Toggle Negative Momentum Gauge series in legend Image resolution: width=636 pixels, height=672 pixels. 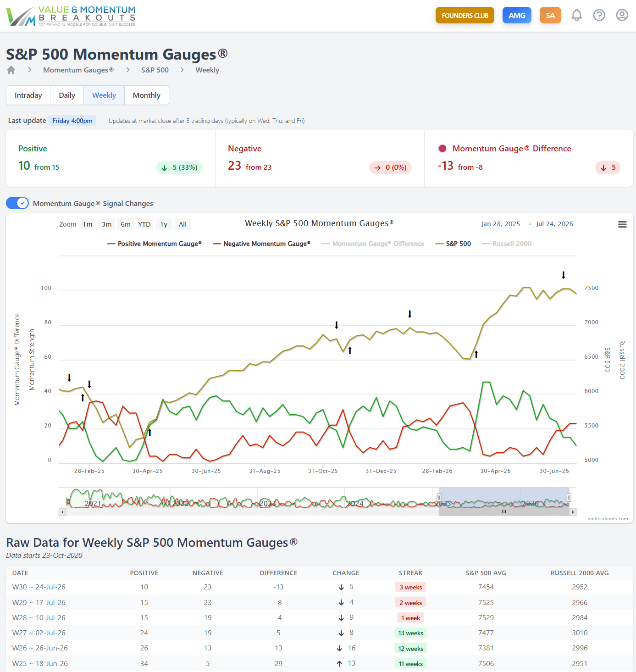pyautogui.click(x=261, y=244)
